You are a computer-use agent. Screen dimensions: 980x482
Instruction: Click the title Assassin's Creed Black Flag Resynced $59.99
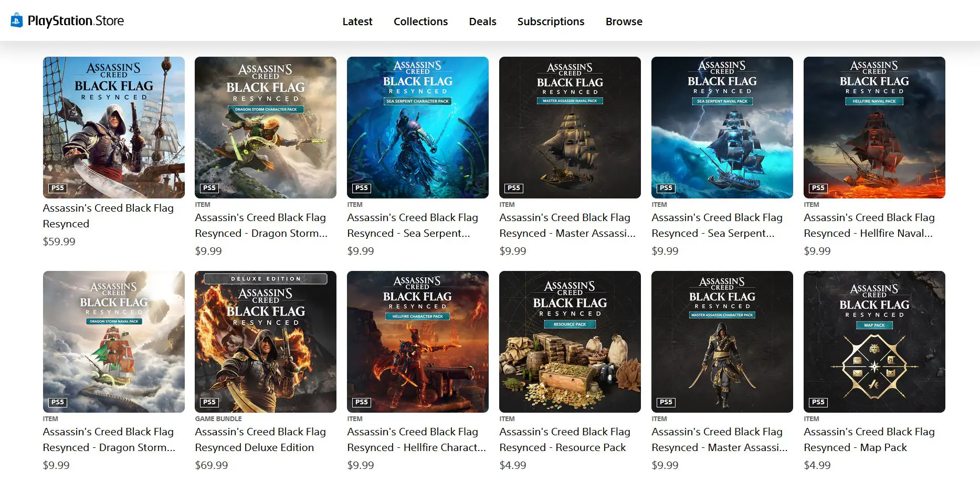pos(108,216)
